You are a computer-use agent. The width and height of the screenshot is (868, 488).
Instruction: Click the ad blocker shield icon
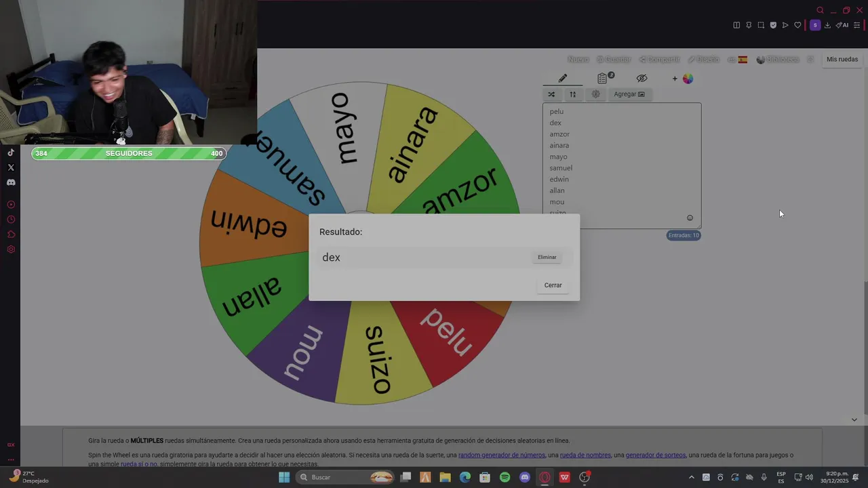click(x=773, y=25)
